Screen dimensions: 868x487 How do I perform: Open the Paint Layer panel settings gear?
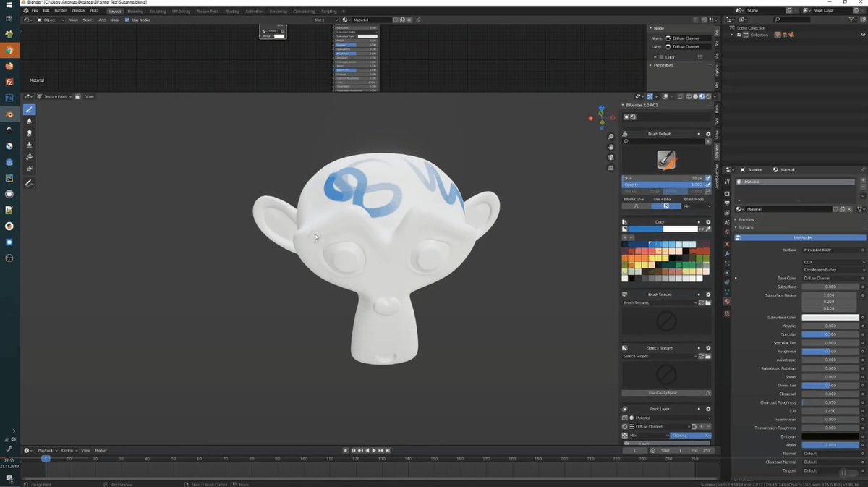tap(707, 409)
